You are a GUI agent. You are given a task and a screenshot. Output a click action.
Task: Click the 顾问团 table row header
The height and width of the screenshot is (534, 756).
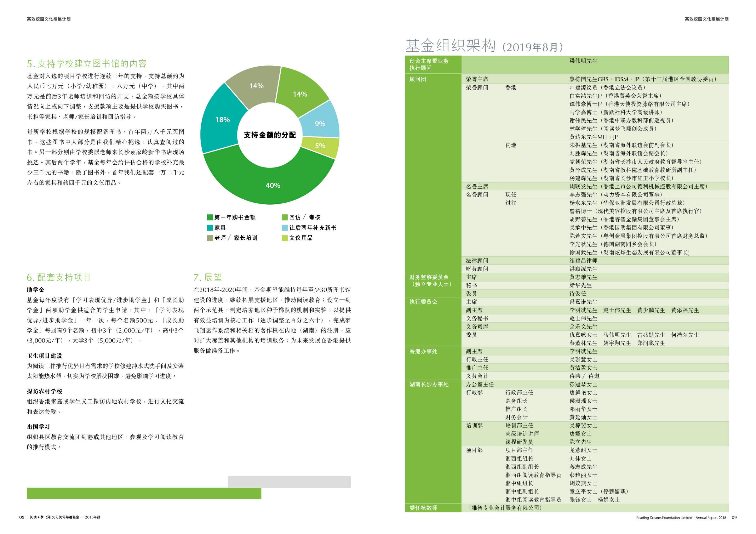(x=418, y=79)
